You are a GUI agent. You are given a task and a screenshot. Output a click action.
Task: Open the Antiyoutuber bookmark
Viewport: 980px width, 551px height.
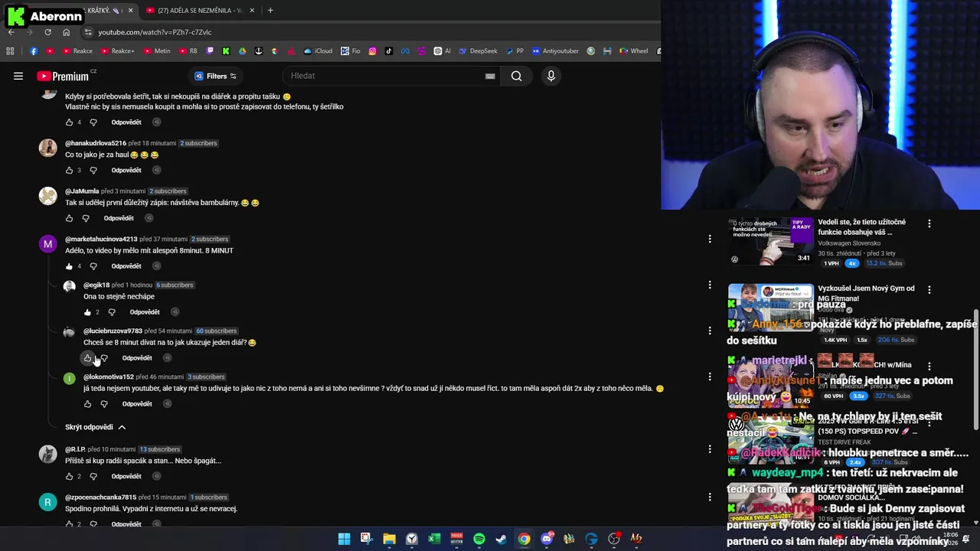(x=555, y=51)
